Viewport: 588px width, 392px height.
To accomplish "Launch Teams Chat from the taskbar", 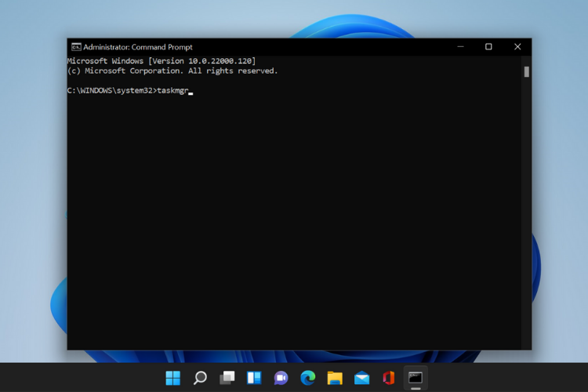I will 281,378.
